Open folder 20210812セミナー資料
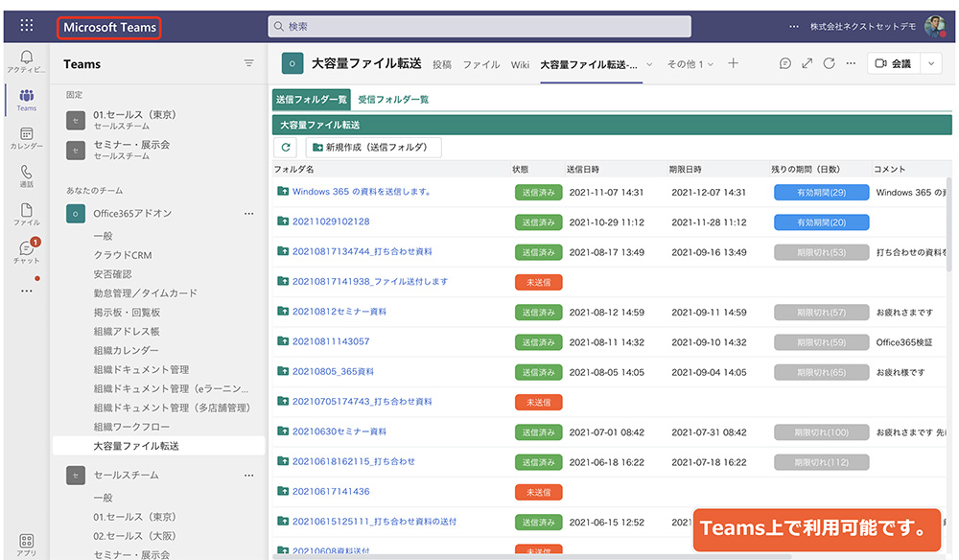 tap(339, 312)
